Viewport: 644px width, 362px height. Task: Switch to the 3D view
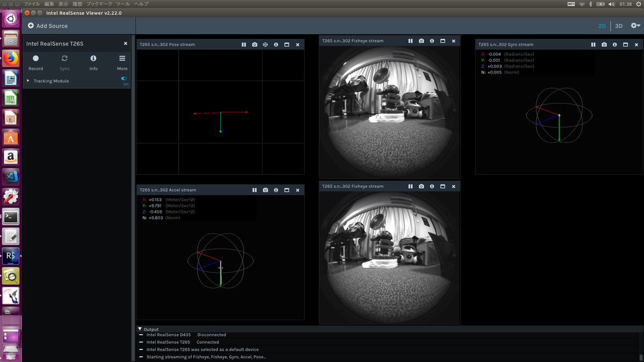[x=619, y=26]
